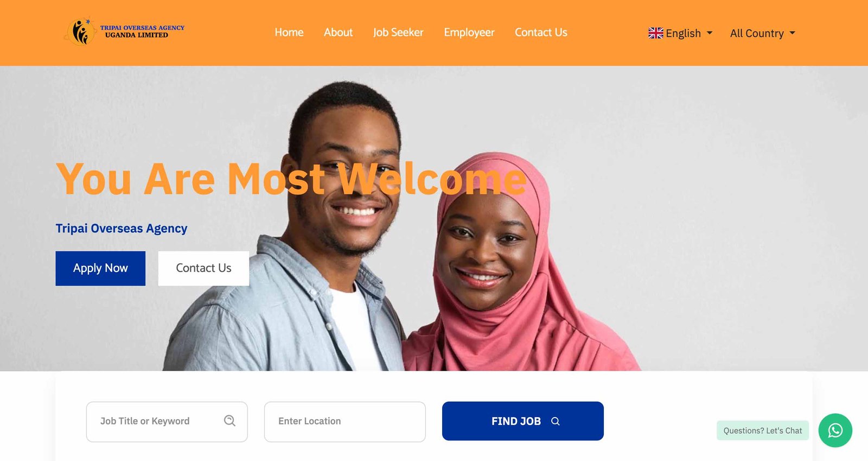Open the About page
Screen dimensions: 868x461
[x=338, y=33]
